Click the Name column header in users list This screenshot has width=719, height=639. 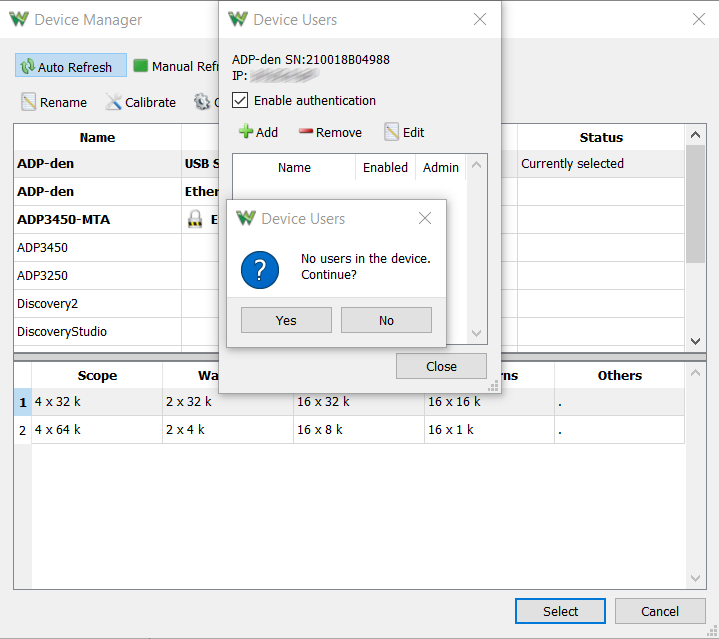coord(294,167)
